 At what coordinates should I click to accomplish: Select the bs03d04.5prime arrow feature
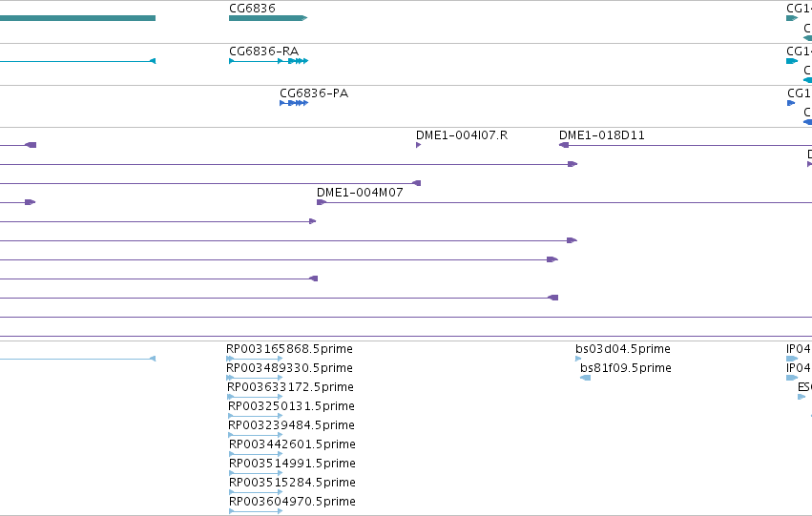578,359
